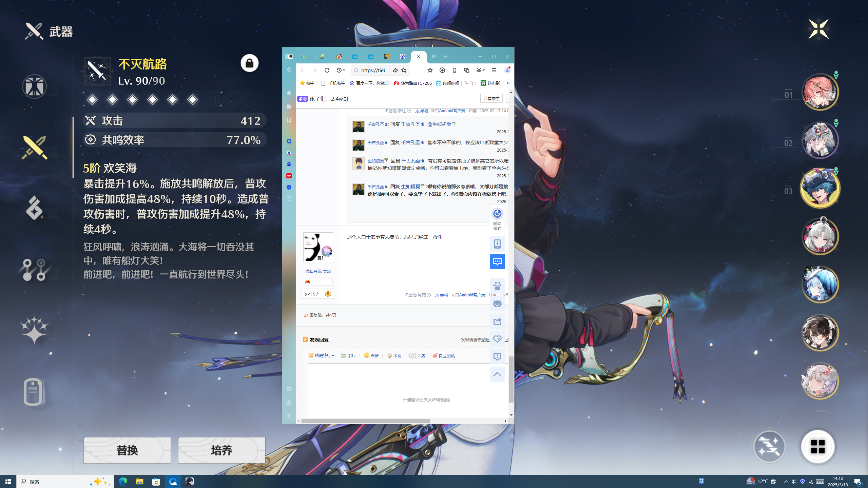Insert image with 图片 in reply editor
868x488 pixels.
(348, 355)
